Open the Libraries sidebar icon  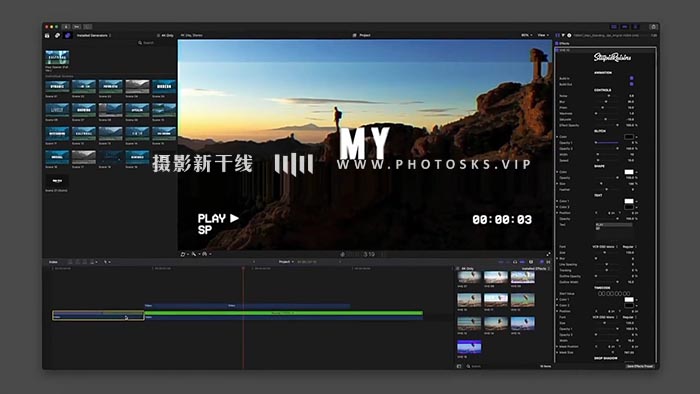pyautogui.click(x=47, y=35)
